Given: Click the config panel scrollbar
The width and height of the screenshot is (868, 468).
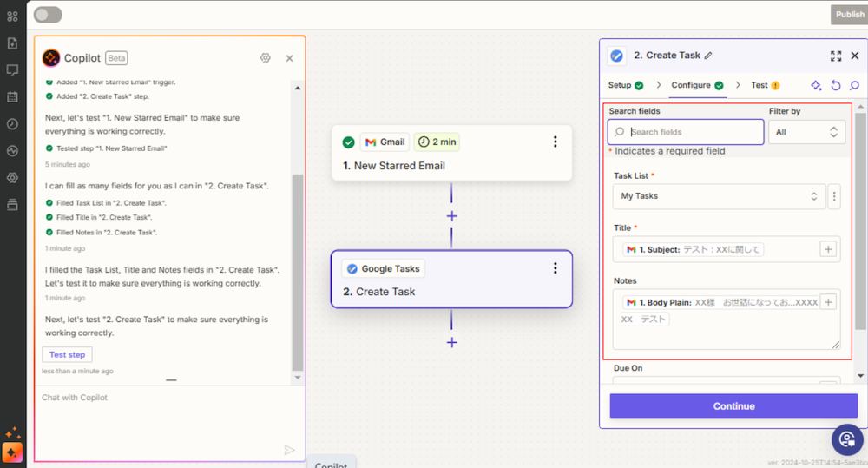Looking at the screenshot, I should tap(859, 221).
